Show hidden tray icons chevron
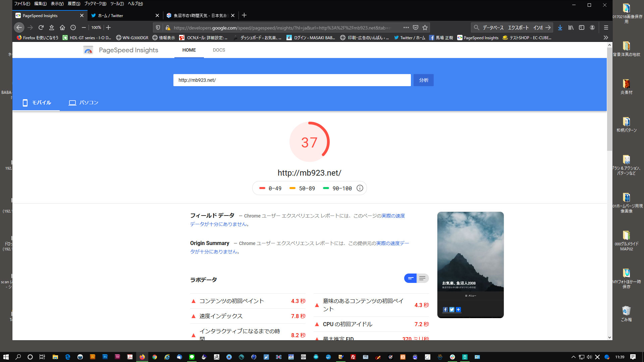 573,357
